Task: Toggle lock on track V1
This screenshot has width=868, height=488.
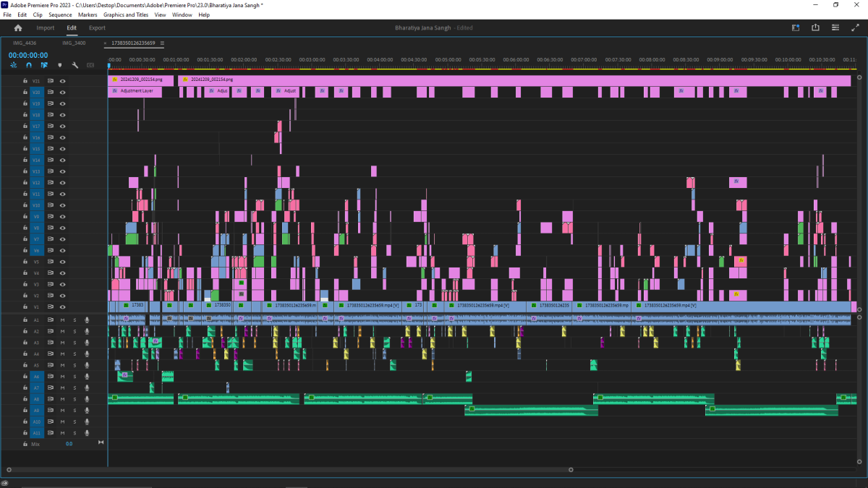Action: pos(25,307)
